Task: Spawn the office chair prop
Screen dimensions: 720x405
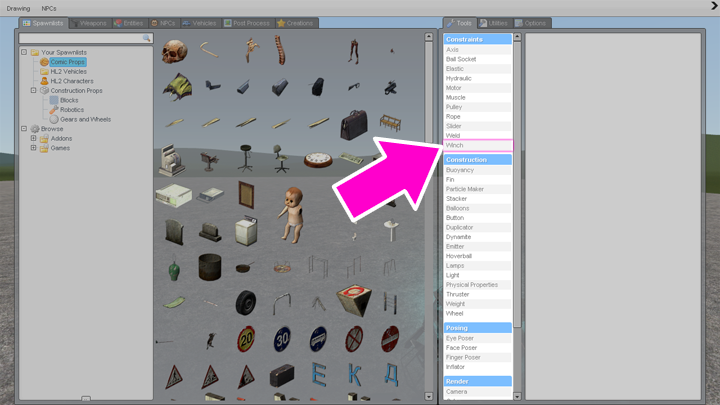Action: pyautogui.click(x=281, y=159)
